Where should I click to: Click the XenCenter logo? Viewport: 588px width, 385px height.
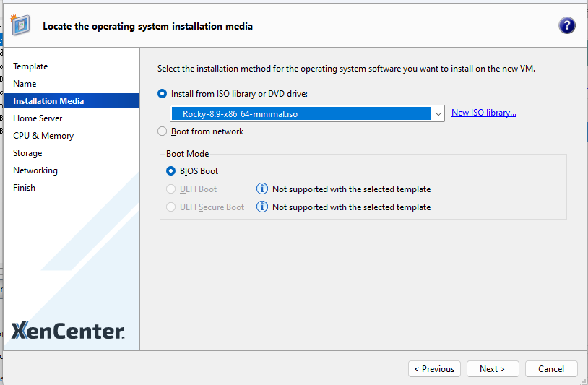pos(68,331)
